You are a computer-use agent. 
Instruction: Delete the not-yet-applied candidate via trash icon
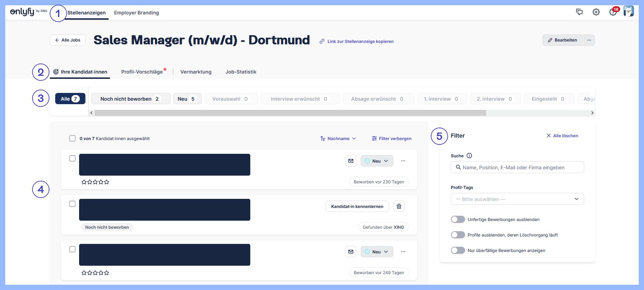pos(399,206)
